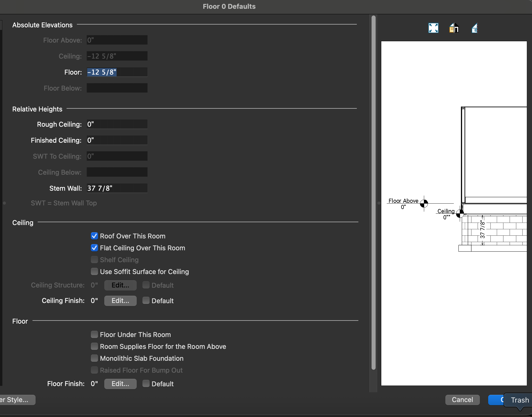Image resolution: width=532 pixels, height=417 pixels.
Task: Click the dialog's vertical scrollbar
Action: pyautogui.click(x=373, y=192)
